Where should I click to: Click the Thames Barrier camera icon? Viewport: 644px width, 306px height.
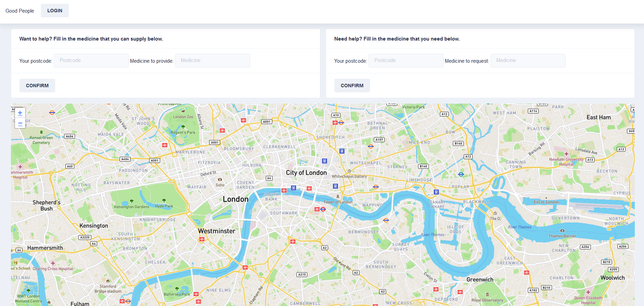[x=562, y=231]
